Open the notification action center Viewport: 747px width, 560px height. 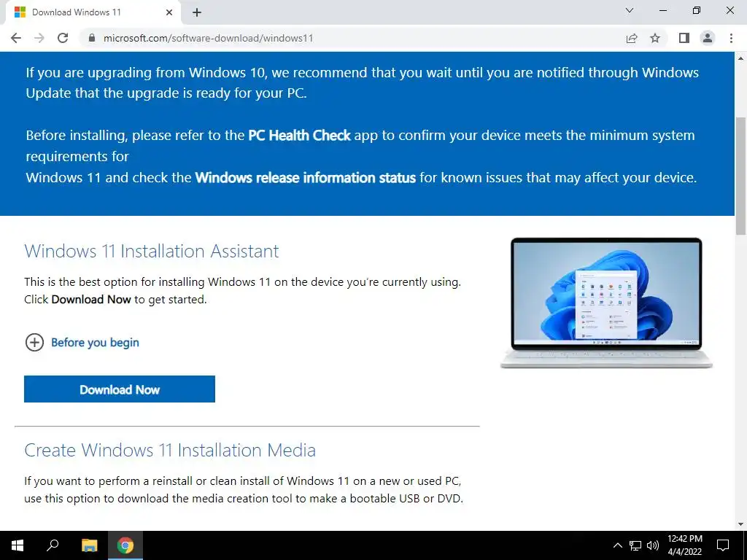point(723,545)
